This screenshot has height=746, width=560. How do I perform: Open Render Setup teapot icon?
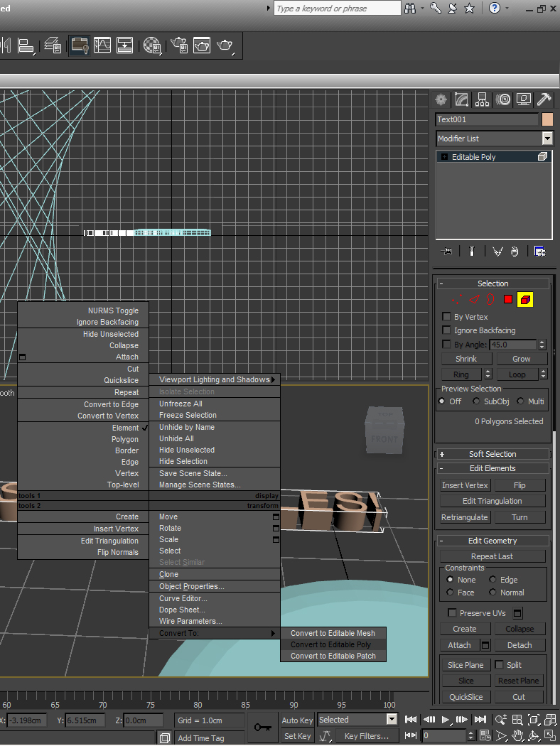(x=179, y=45)
